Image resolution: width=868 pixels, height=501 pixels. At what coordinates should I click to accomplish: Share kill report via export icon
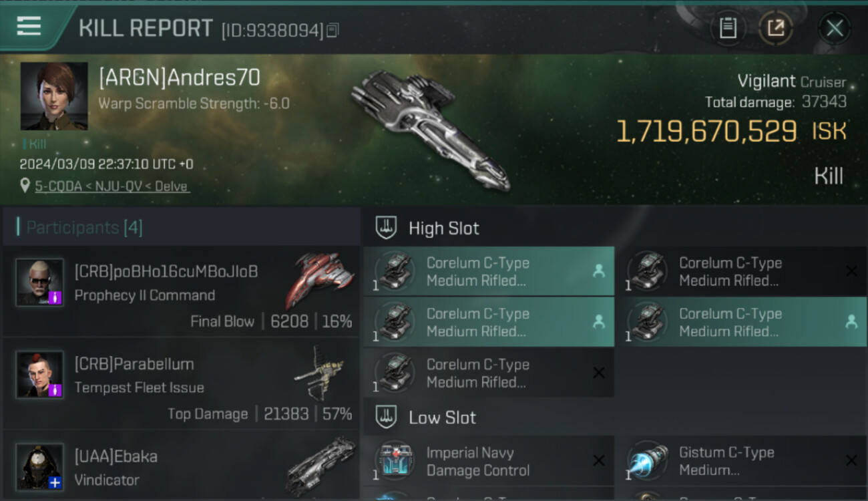pos(775,28)
